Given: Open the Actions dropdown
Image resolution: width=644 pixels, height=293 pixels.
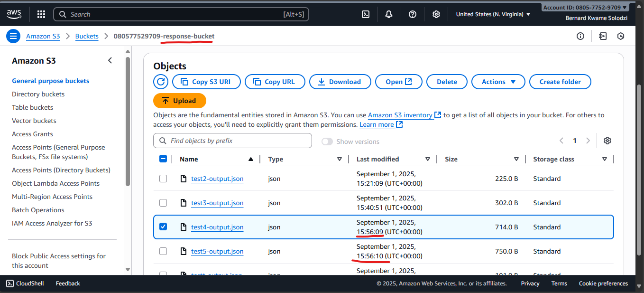Looking at the screenshot, I should point(498,82).
